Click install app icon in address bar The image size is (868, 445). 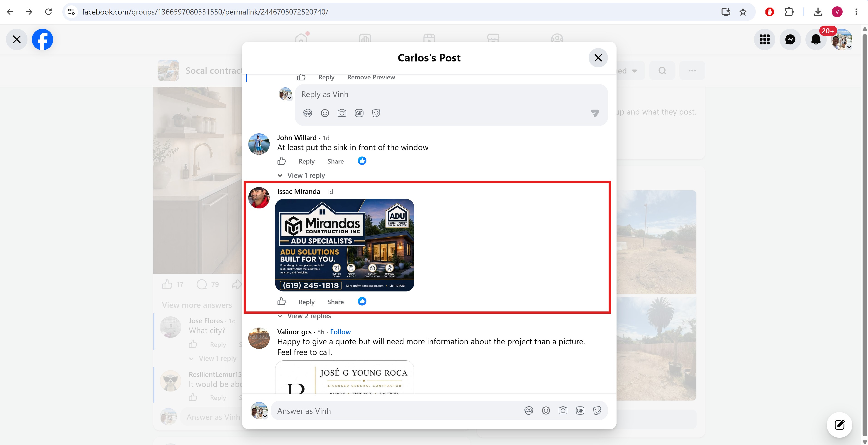pyautogui.click(x=725, y=12)
